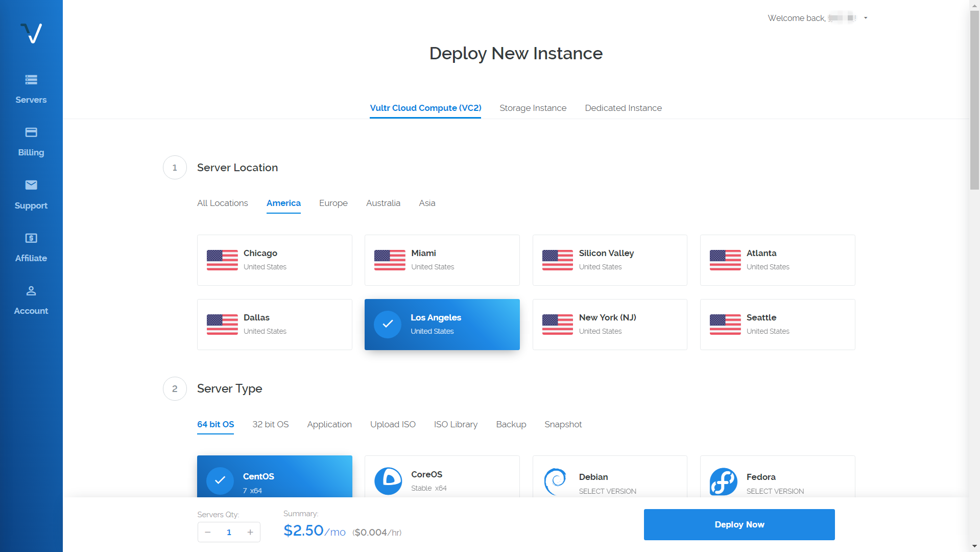This screenshot has width=980, height=552.
Task: Click the vertical page scrollbar thumb
Action: pyautogui.click(x=974, y=100)
